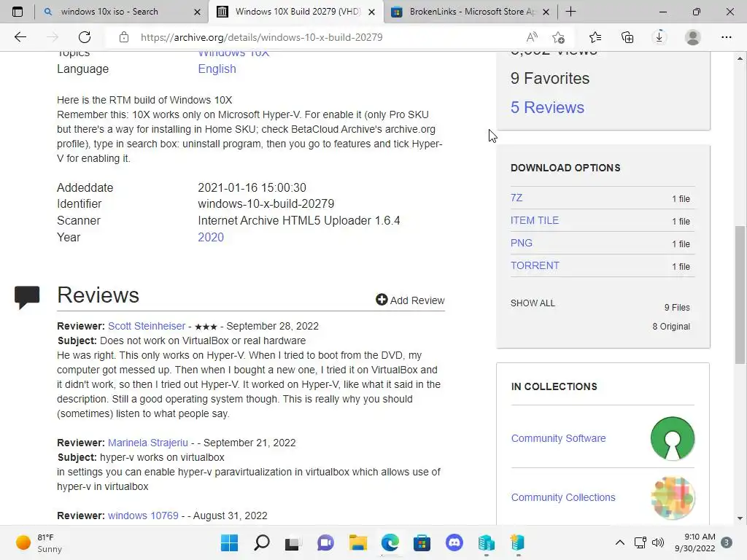Close the Windows 10X Build 20279 tab
The height and width of the screenshot is (560, 747).
(372, 12)
